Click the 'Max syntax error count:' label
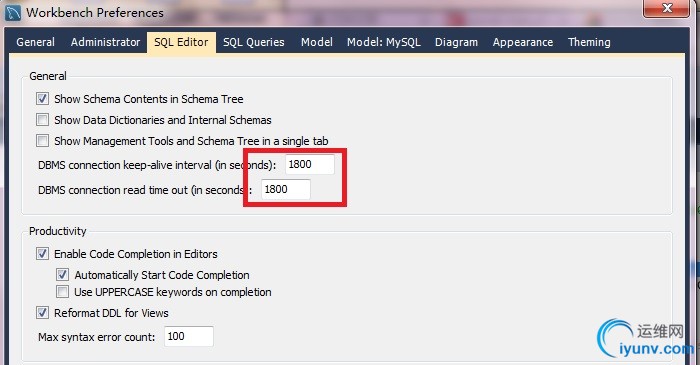 pos(96,337)
